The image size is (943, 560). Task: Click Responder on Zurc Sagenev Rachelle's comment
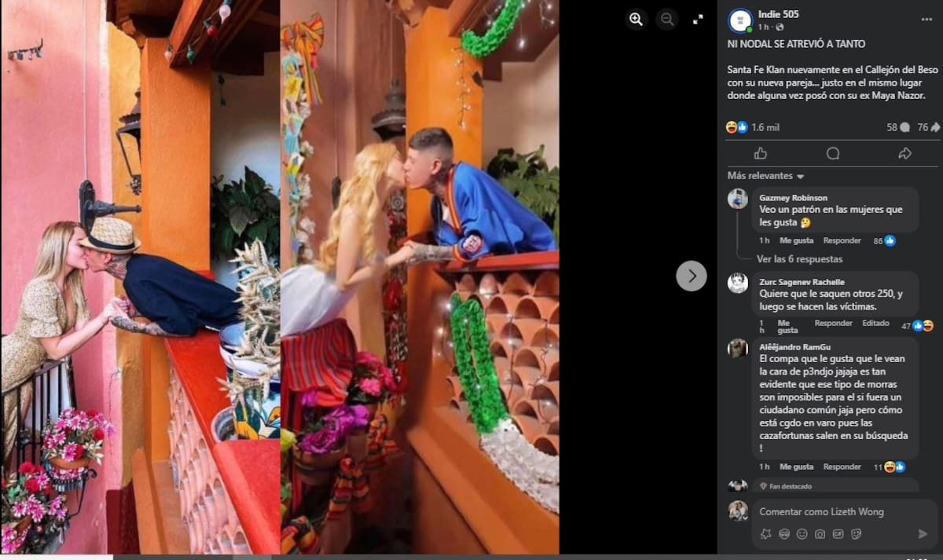[833, 323]
